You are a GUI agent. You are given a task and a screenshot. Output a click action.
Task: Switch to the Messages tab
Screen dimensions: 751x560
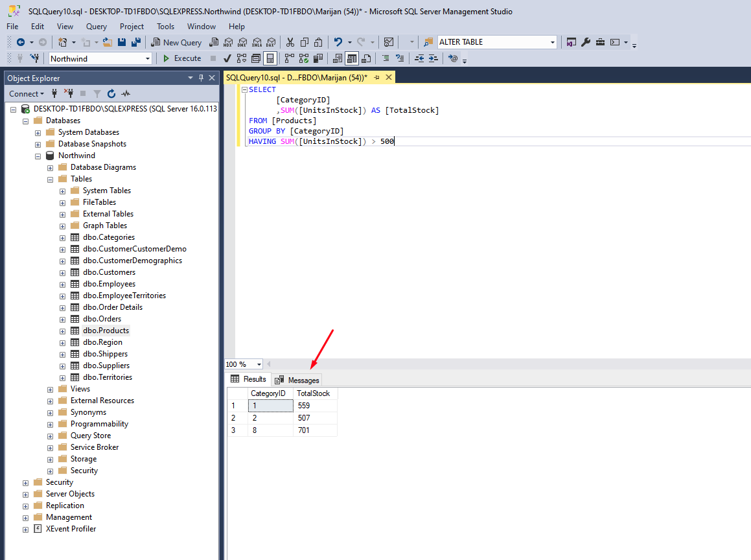coord(297,380)
